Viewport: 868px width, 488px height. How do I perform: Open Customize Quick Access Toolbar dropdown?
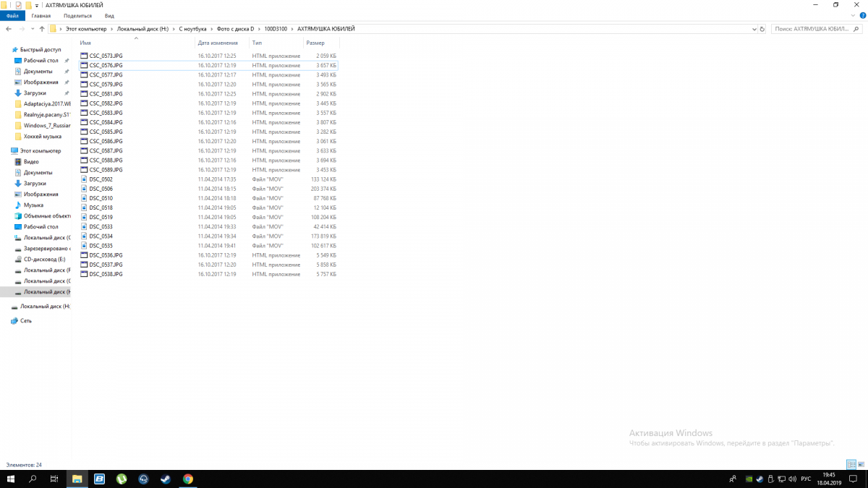(x=37, y=5)
